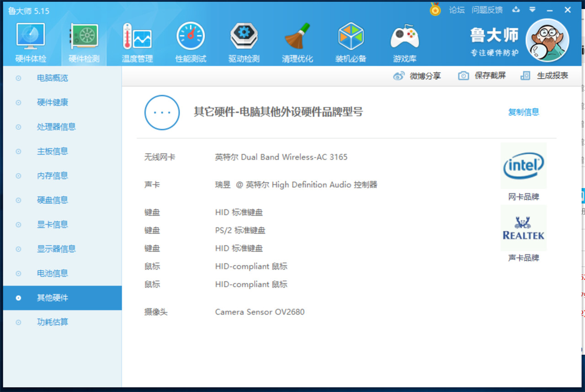Click the 复制信息 copy info link
585x392 pixels.
[x=524, y=112]
